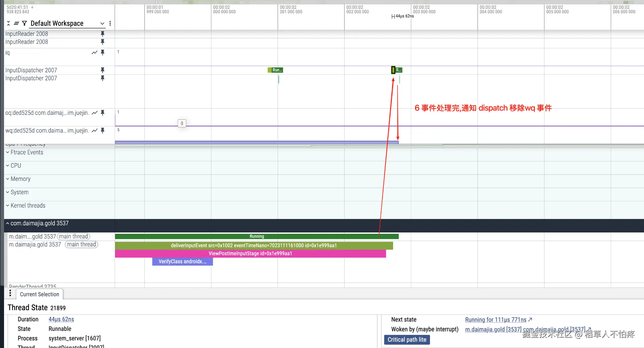Screen dimensions: 644x348
Task: Open the Default Workspace dropdown
Action: (67, 23)
